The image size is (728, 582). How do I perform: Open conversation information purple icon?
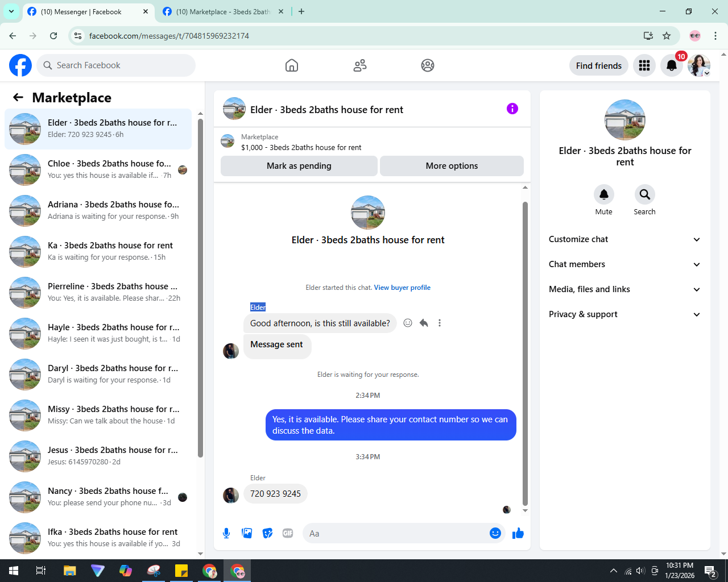point(512,109)
